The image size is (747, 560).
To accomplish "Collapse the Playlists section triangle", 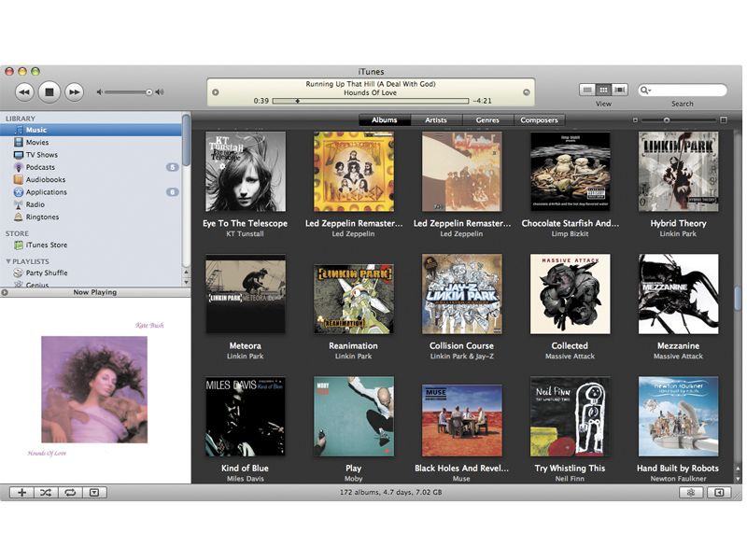I will point(8,261).
